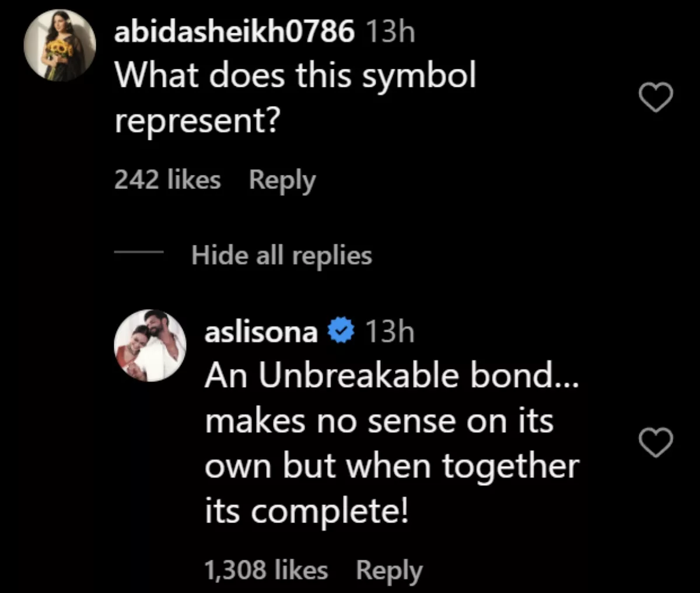Image resolution: width=700 pixels, height=593 pixels.
Task: Visit the abidasheikh0786 username link
Action: point(234,32)
